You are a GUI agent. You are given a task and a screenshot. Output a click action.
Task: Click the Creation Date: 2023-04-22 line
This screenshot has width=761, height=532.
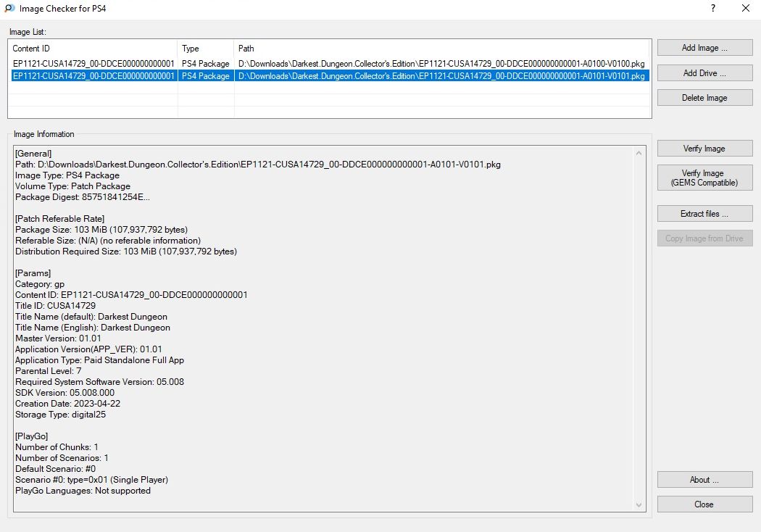point(68,404)
